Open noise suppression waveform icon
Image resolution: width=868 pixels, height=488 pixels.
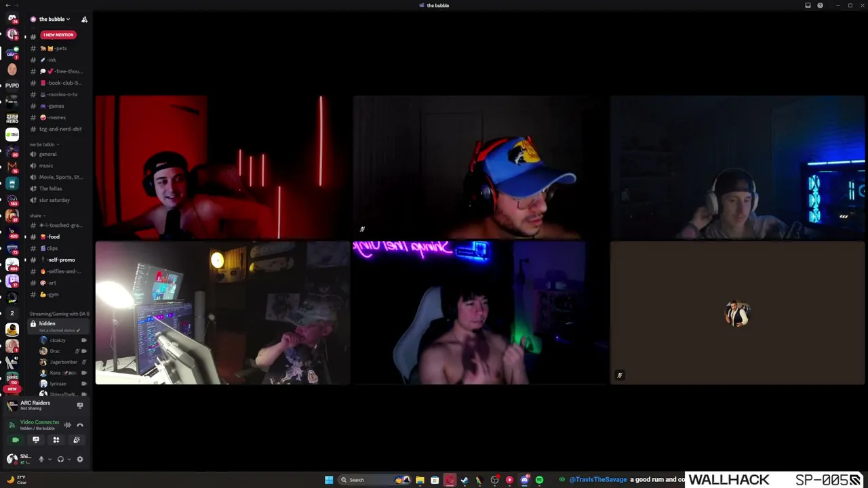(68, 425)
